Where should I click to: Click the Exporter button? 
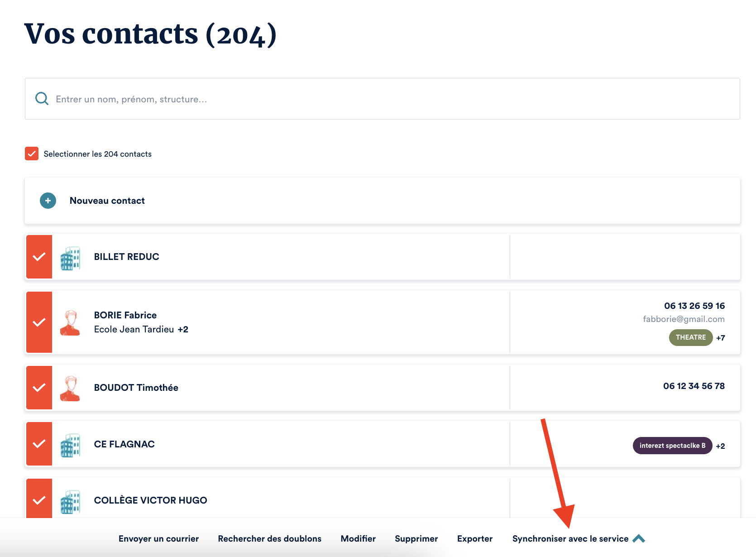click(x=474, y=538)
